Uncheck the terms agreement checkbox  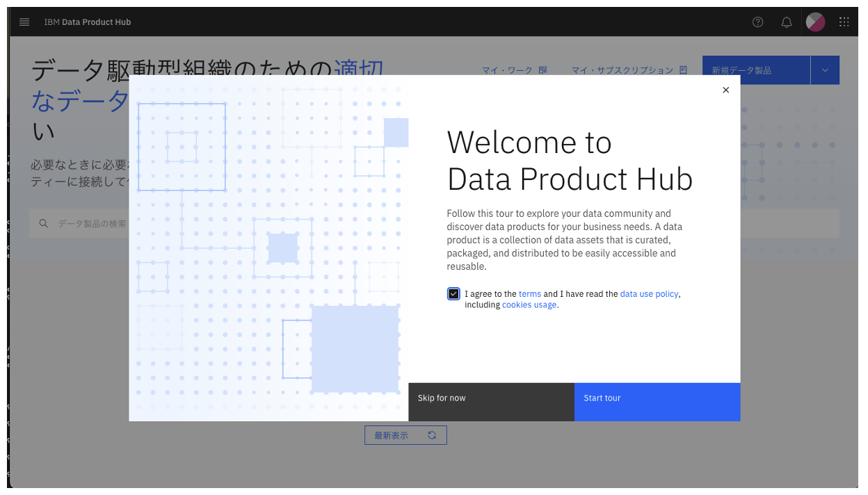pos(453,294)
